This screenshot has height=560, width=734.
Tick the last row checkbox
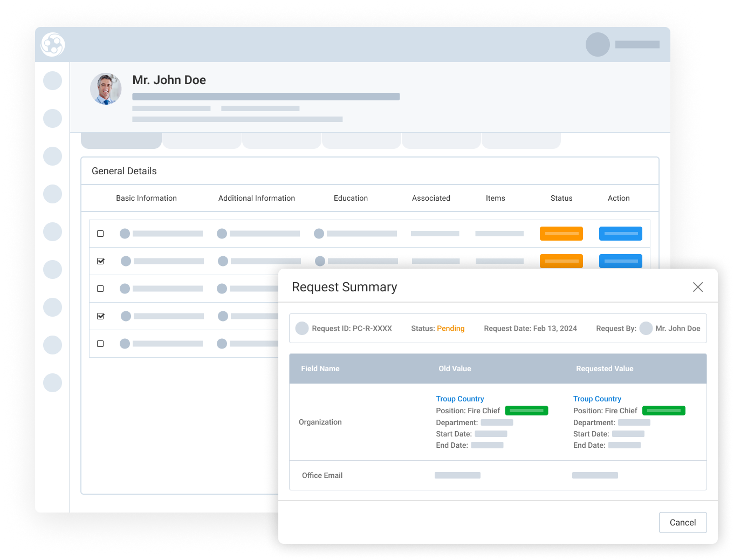[x=100, y=344]
